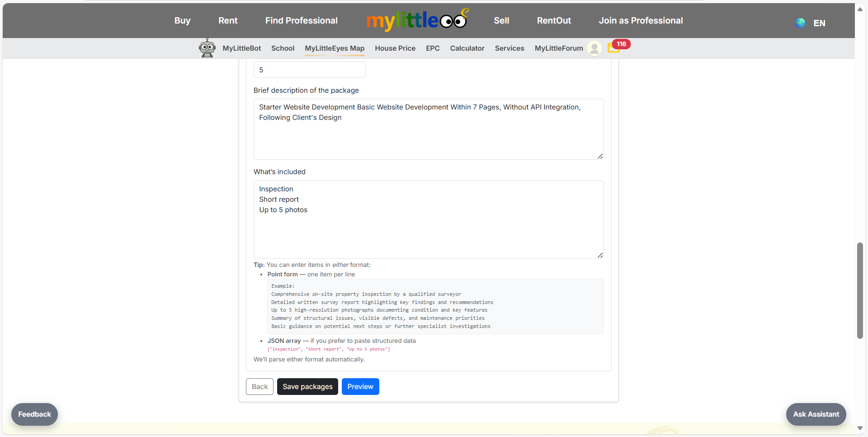
Task: Click the Buy menu item
Action: click(182, 20)
